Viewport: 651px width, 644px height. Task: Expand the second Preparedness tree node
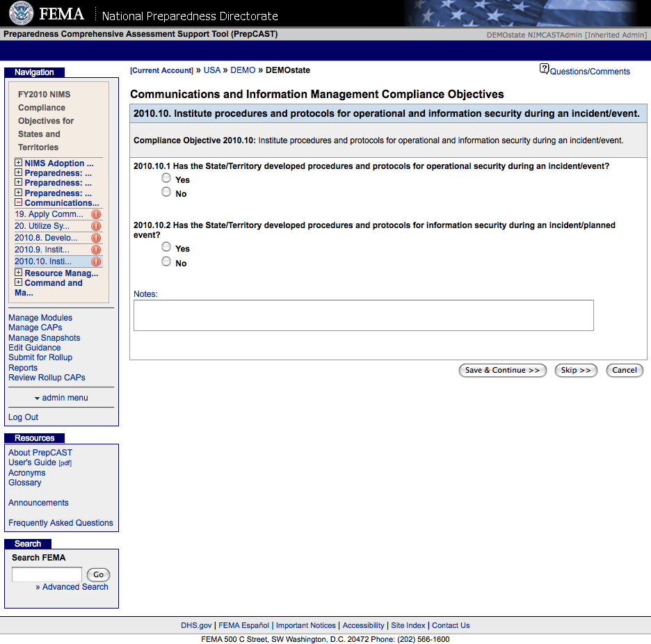(x=18, y=182)
